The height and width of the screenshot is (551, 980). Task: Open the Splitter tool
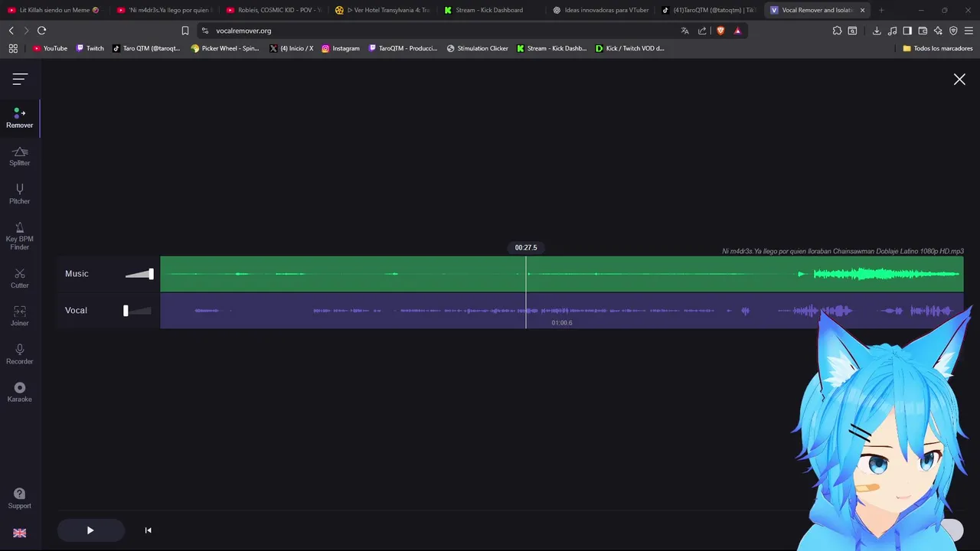pos(20,156)
